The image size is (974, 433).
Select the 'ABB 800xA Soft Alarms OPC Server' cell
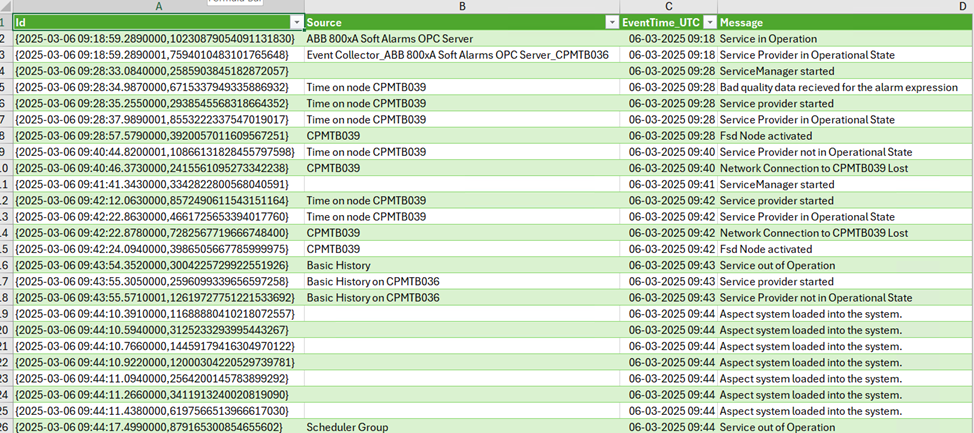(462, 39)
